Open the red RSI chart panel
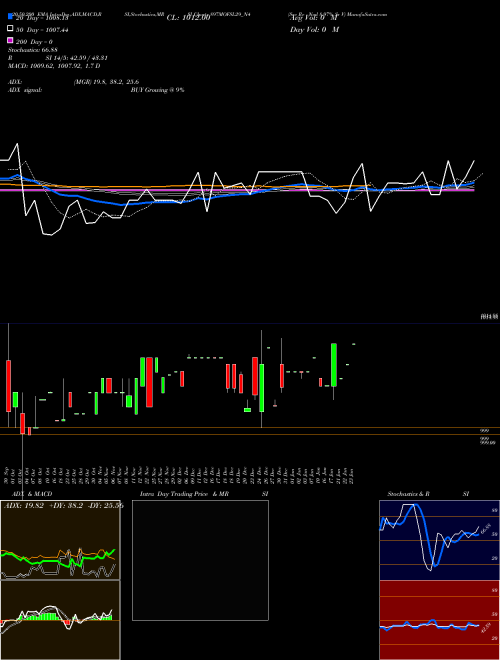This screenshot has width=500, height=660. coord(439,620)
